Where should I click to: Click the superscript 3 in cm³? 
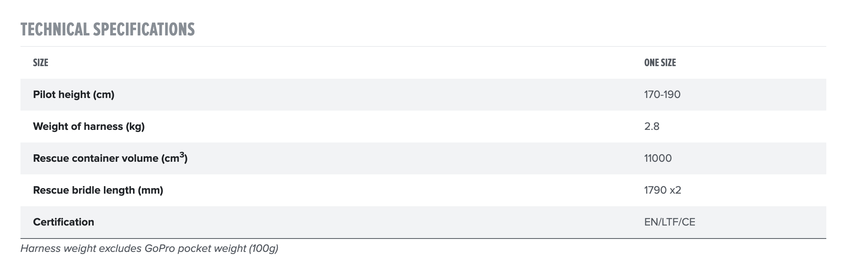(182, 155)
